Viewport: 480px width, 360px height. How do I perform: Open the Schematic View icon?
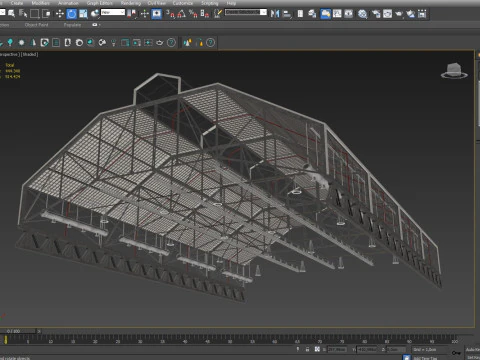click(x=349, y=14)
